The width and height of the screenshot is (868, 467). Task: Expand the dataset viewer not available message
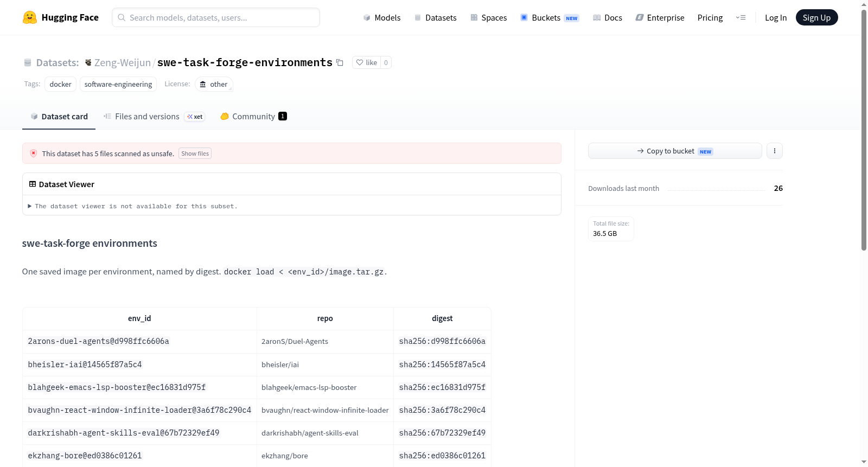pyautogui.click(x=132, y=206)
